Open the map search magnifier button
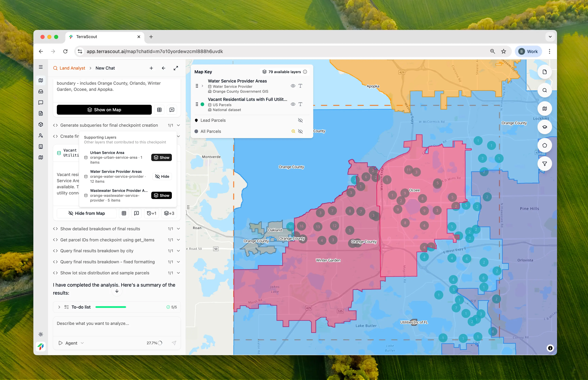The height and width of the screenshot is (380, 588). coord(544,90)
